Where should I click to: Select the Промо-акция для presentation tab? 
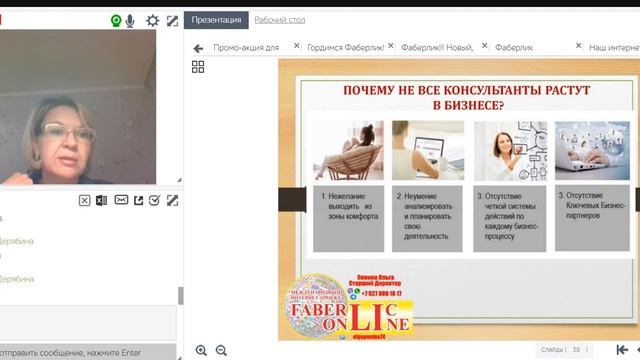coord(246,48)
